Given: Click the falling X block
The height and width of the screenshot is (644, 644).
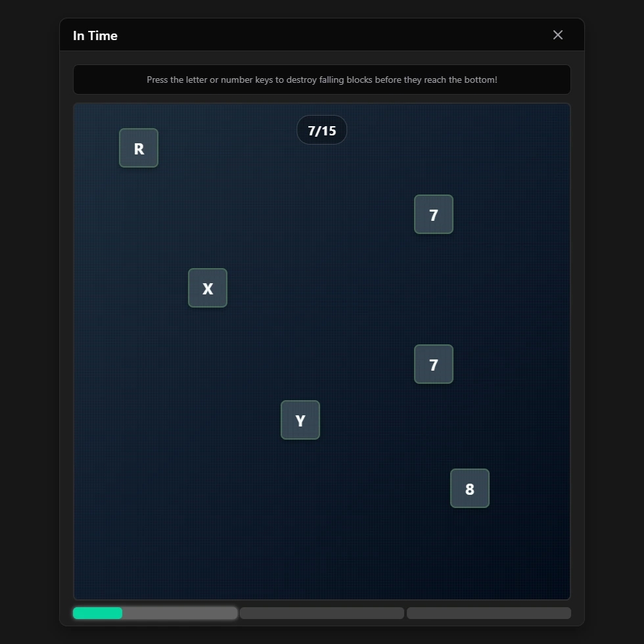Looking at the screenshot, I should click(208, 288).
